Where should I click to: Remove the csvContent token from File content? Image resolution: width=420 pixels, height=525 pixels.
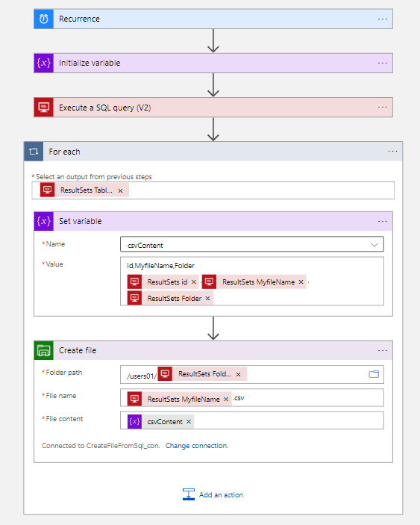coord(189,421)
